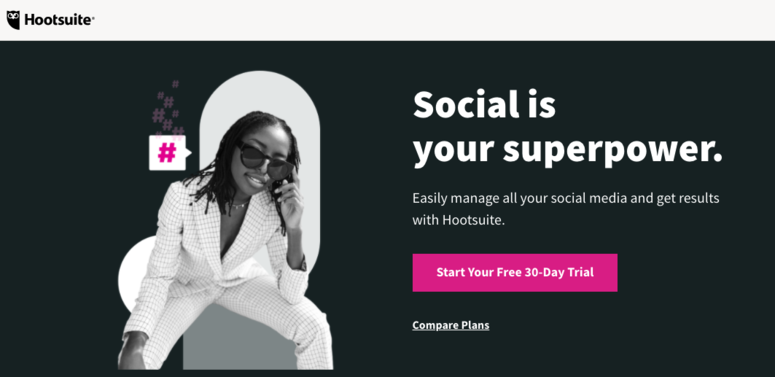Click the Hootsuite owl logo icon
Viewport: 775px width, 377px height.
coord(13,20)
